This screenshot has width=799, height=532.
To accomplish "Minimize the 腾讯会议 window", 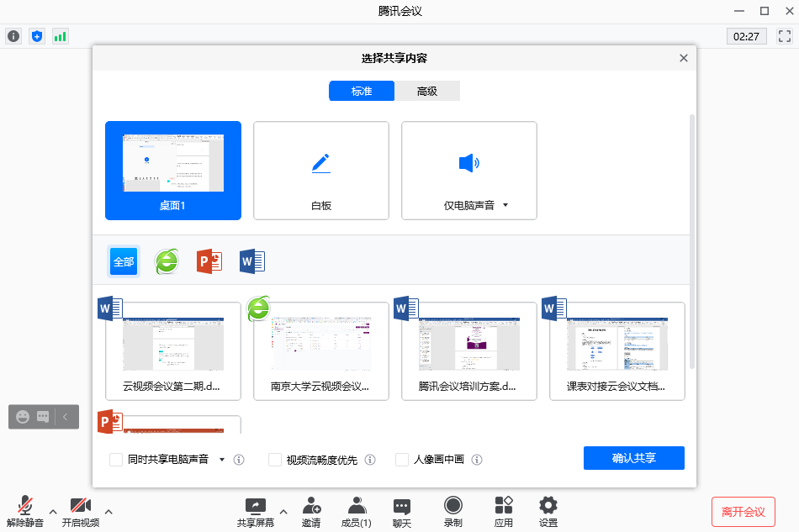I will click(x=739, y=11).
